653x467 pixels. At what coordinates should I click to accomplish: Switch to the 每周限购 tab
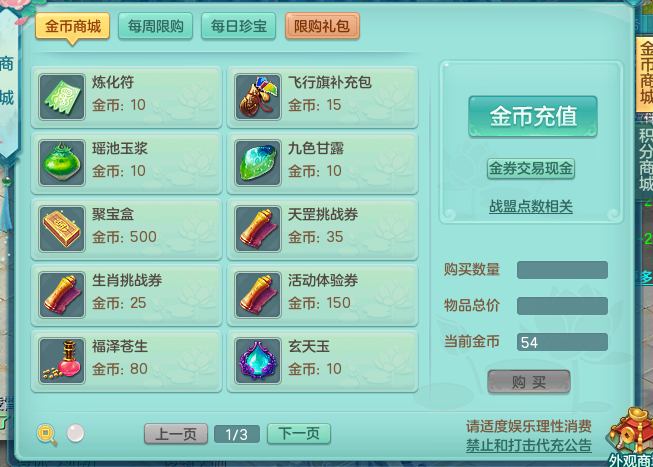click(155, 26)
